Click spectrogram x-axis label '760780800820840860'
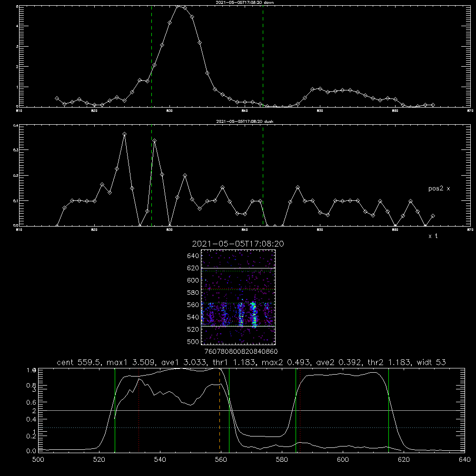The height and width of the screenshot is (476, 476). pyautogui.click(x=241, y=352)
